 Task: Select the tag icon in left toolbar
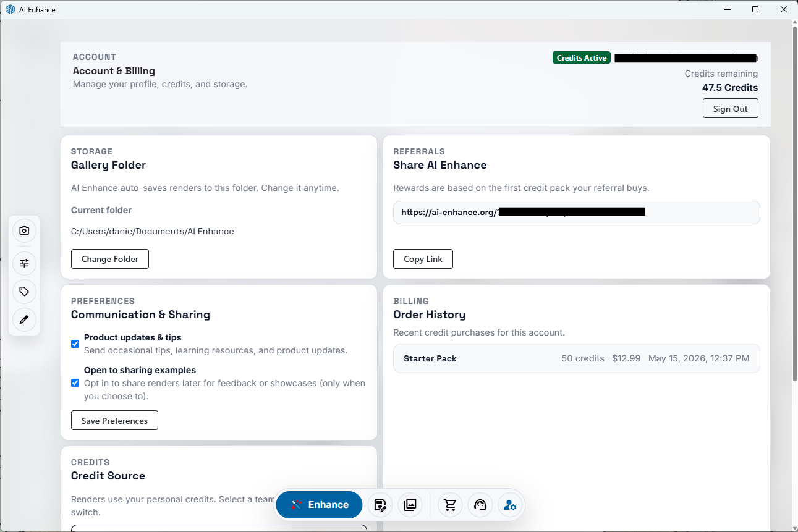[x=24, y=292]
